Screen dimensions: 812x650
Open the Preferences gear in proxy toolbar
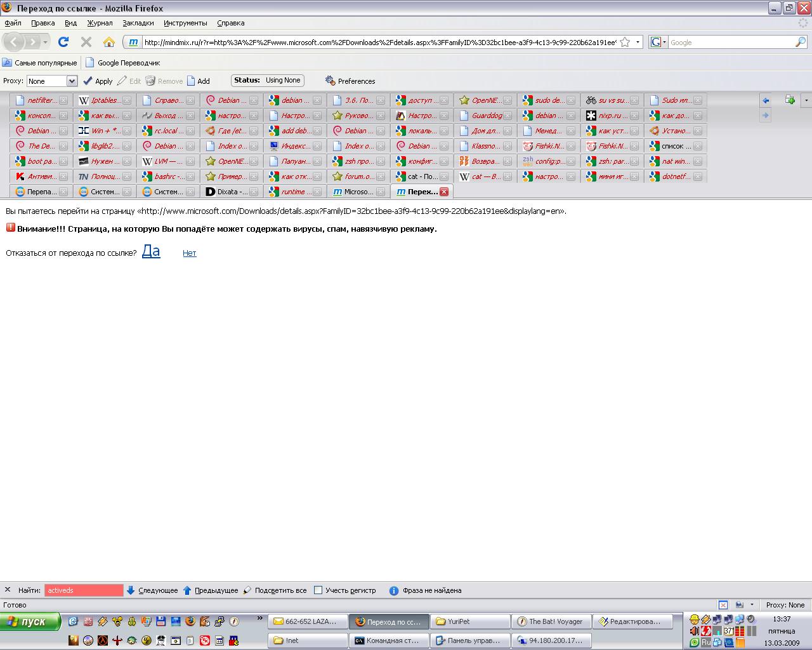(350, 81)
